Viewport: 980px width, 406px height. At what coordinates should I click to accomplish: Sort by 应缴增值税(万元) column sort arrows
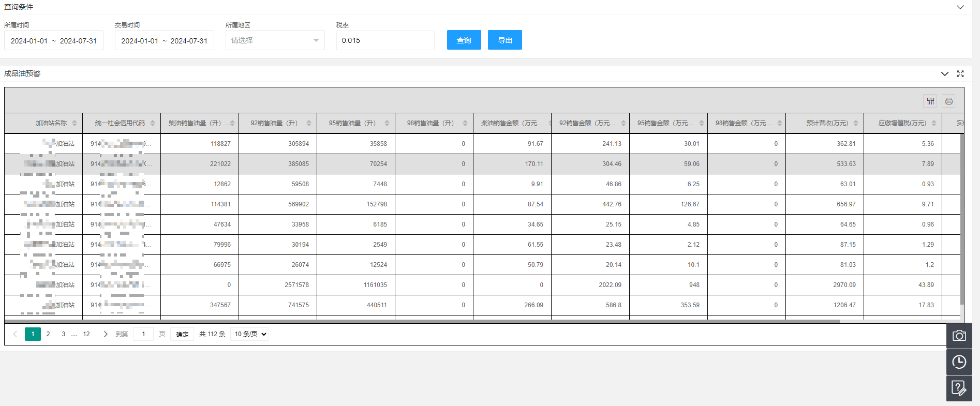click(x=934, y=123)
